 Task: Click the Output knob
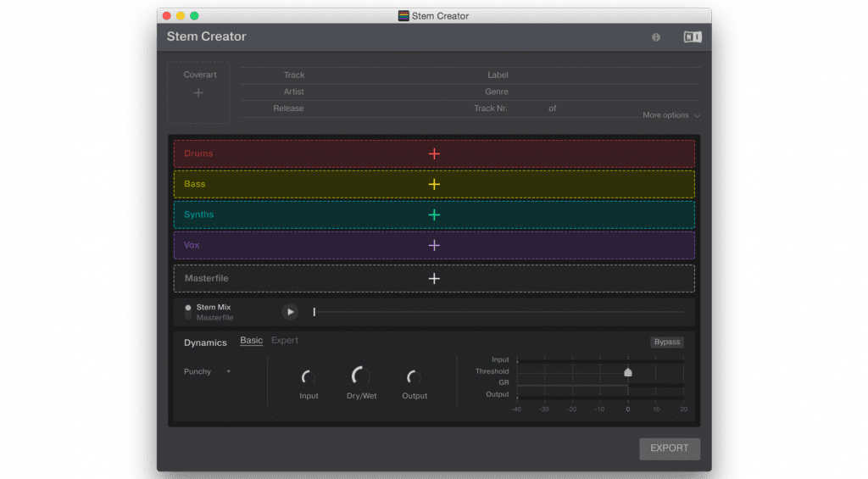[x=414, y=377]
